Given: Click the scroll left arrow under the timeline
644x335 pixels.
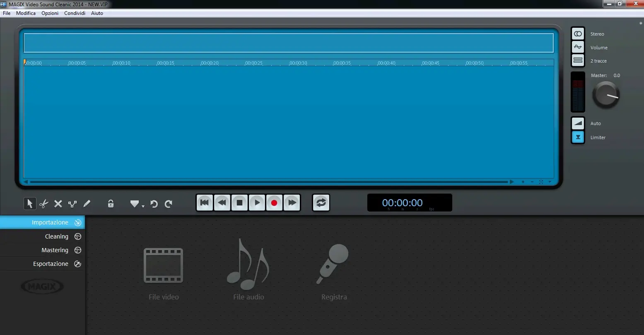Looking at the screenshot, I should (x=26, y=182).
